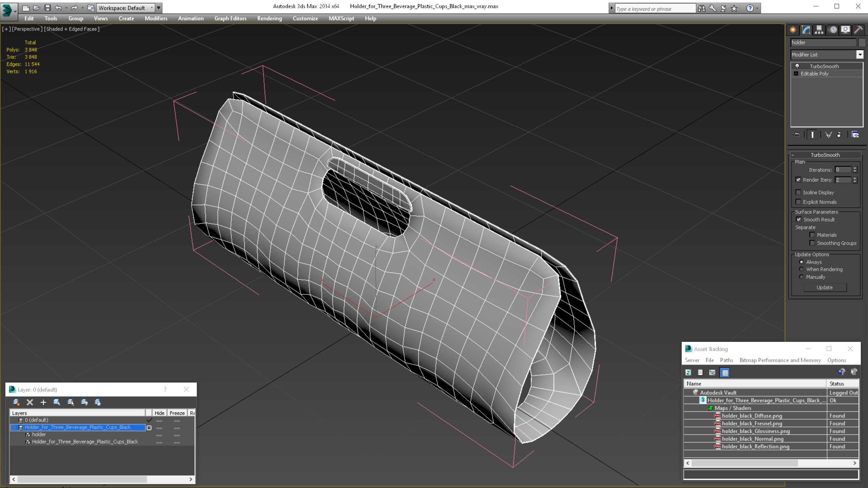Screen dimensions: 868x488
Task: Click the object color swatch beside holder
Action: 862,42
